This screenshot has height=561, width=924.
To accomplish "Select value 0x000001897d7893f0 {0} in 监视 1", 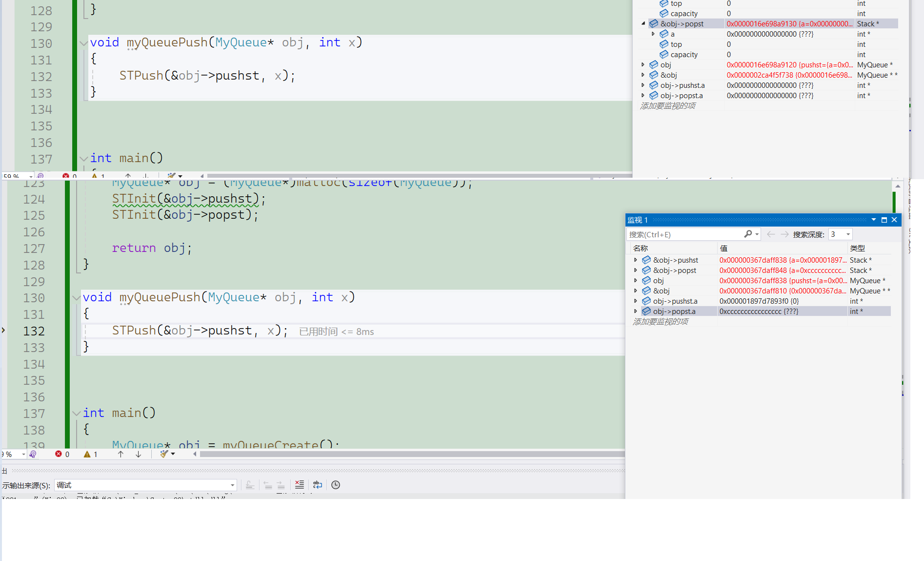I will point(759,301).
